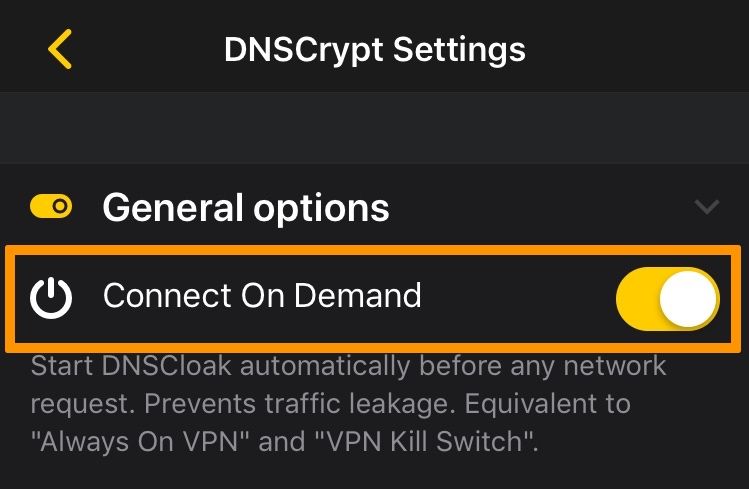This screenshot has height=489, width=749.
Task: Tap the description mentioning Always On VPN
Action: pyautogui.click(x=348, y=404)
